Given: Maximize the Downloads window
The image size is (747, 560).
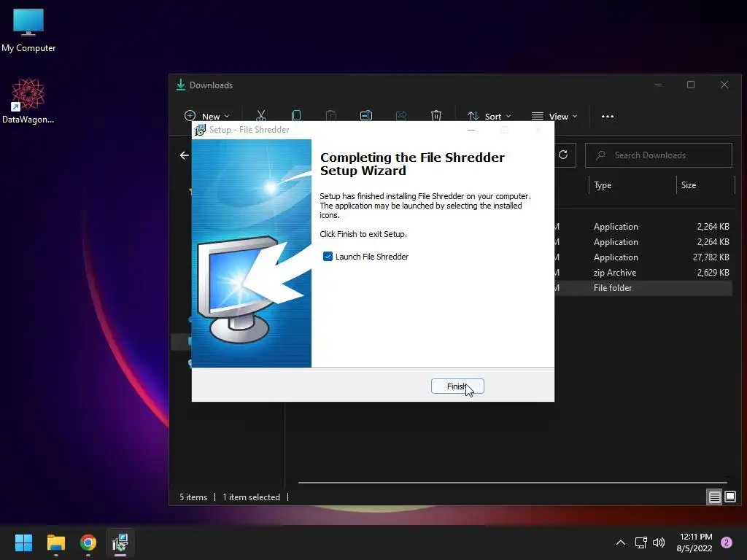Looking at the screenshot, I should coord(691,85).
